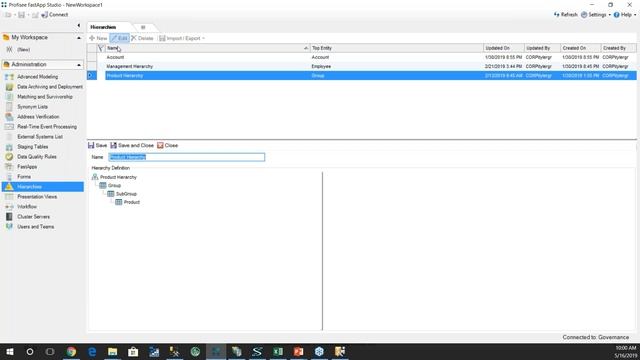Switch to the Hierarchies tab
640x360 pixels.
pyautogui.click(x=103, y=27)
